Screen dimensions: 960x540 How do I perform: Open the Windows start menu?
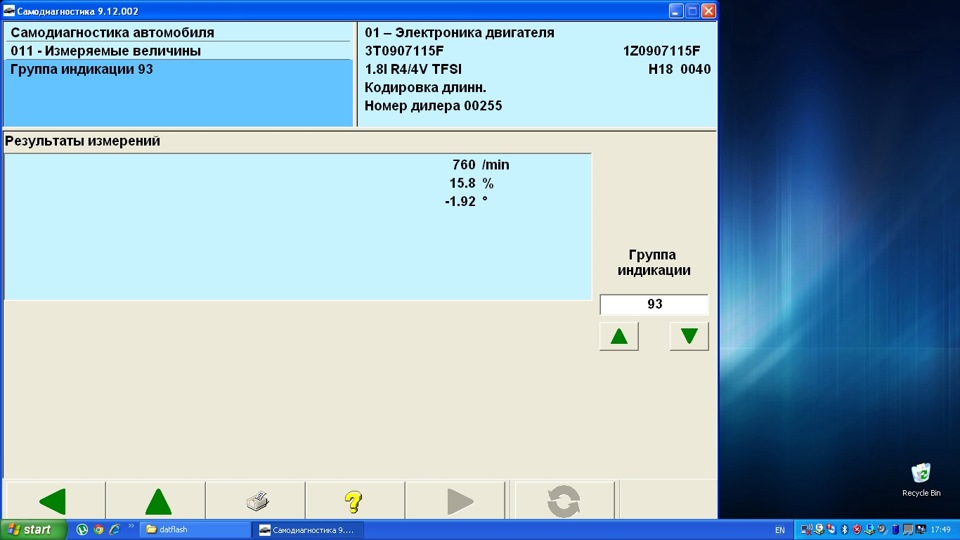(33, 530)
